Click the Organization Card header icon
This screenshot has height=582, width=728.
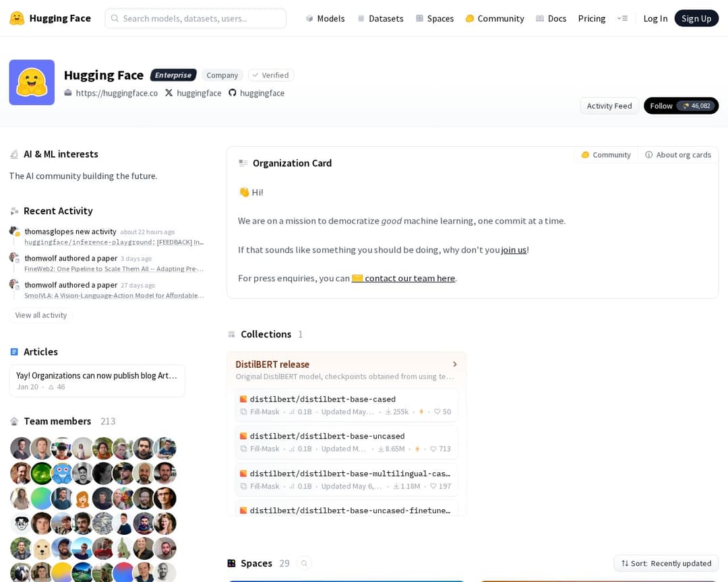click(243, 163)
